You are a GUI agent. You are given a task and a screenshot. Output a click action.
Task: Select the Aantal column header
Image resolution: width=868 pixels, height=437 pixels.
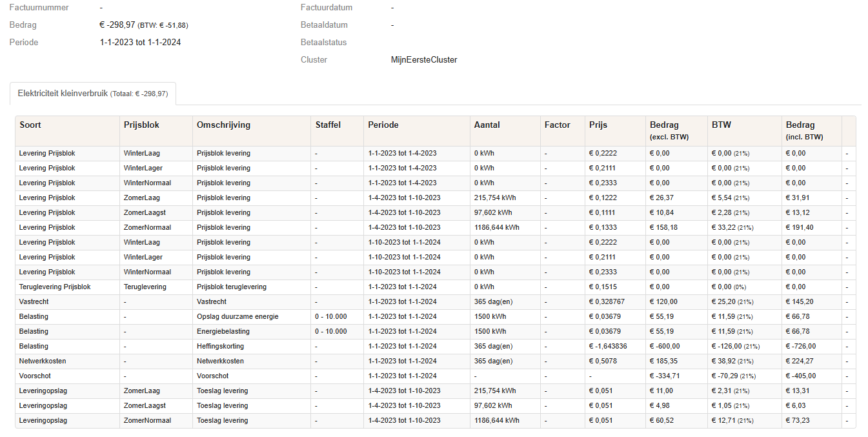coord(487,125)
